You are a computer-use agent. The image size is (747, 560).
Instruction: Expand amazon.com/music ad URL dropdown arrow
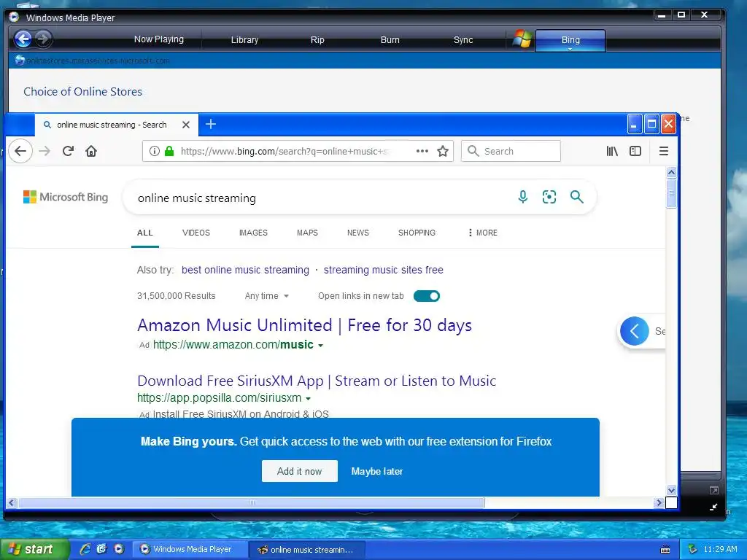pos(321,346)
